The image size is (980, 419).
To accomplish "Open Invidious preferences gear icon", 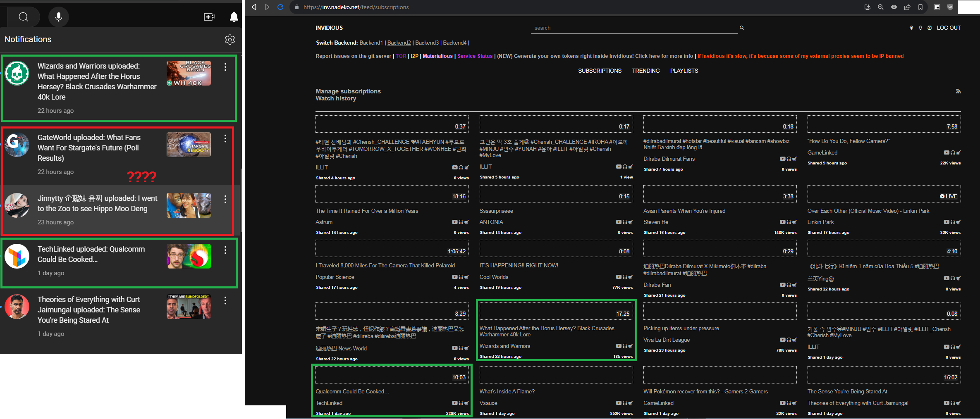I will (930, 28).
